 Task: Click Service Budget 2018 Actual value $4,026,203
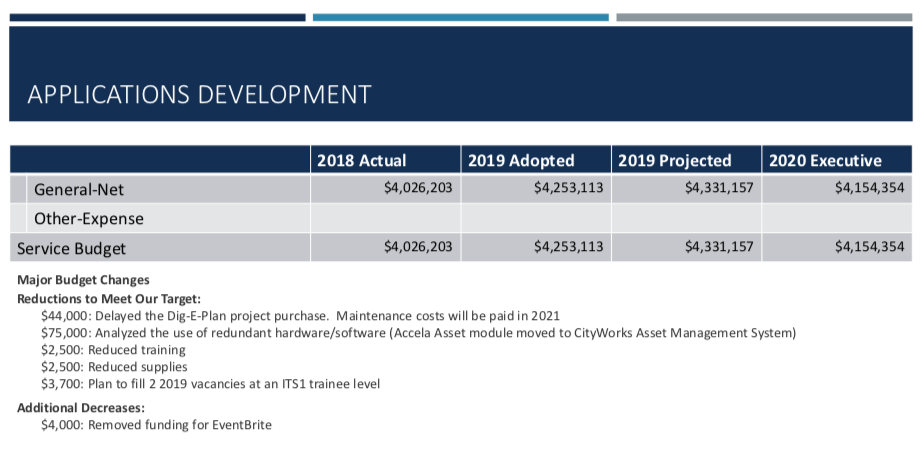click(x=418, y=246)
